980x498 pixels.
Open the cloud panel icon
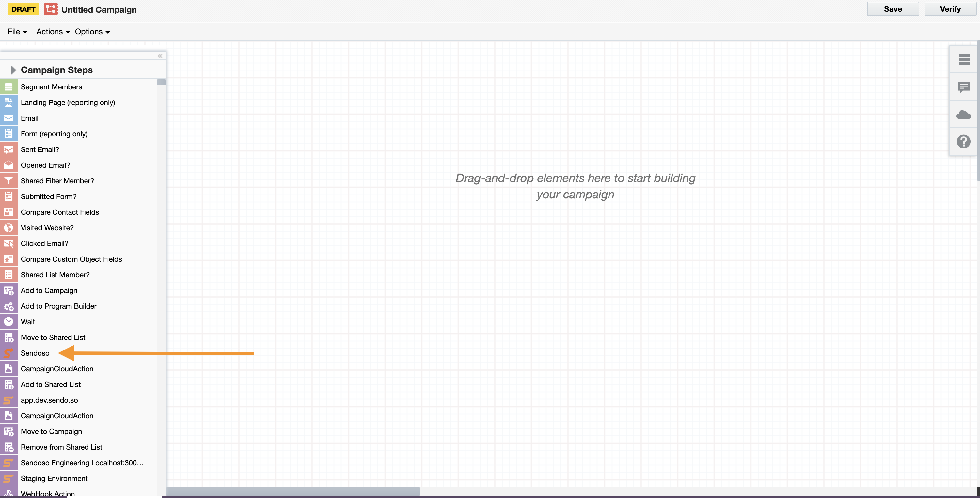pyautogui.click(x=964, y=114)
